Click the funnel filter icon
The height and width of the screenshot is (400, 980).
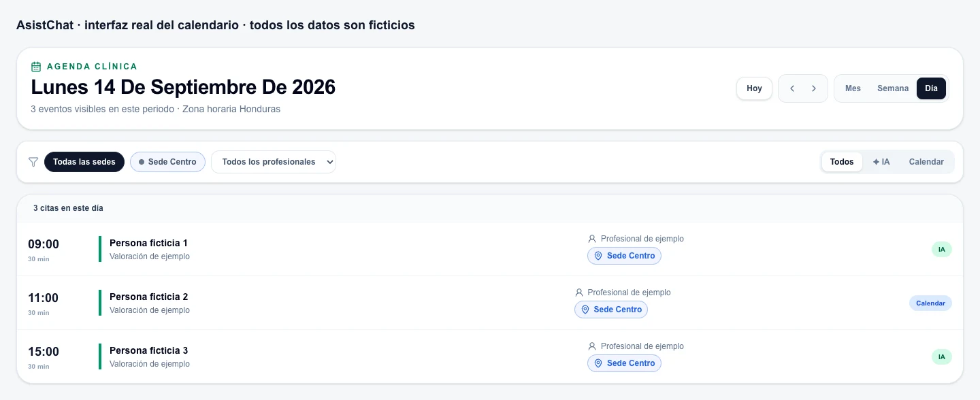click(x=33, y=162)
